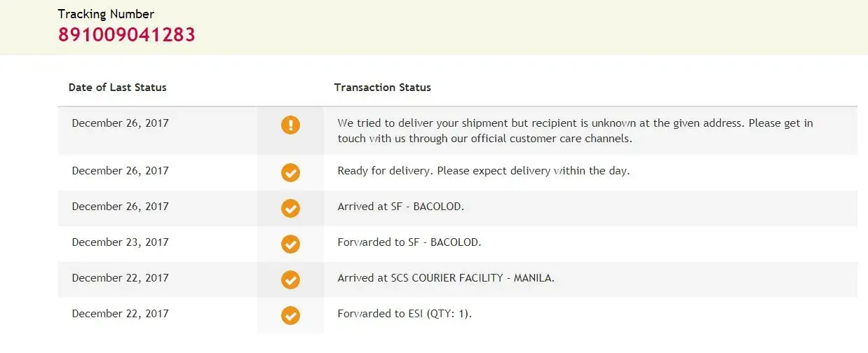The width and height of the screenshot is (868, 353).
Task: Click the orange warning icon for failed delivery
Action: pos(290,125)
